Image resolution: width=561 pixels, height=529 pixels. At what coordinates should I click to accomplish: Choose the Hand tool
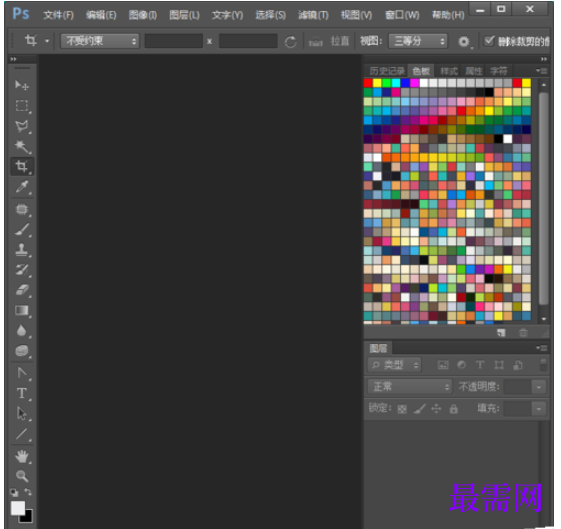(x=21, y=456)
